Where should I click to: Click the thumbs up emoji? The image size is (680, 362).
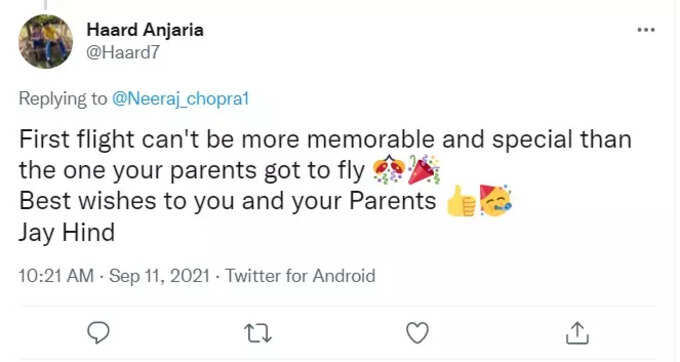pyautogui.click(x=461, y=201)
